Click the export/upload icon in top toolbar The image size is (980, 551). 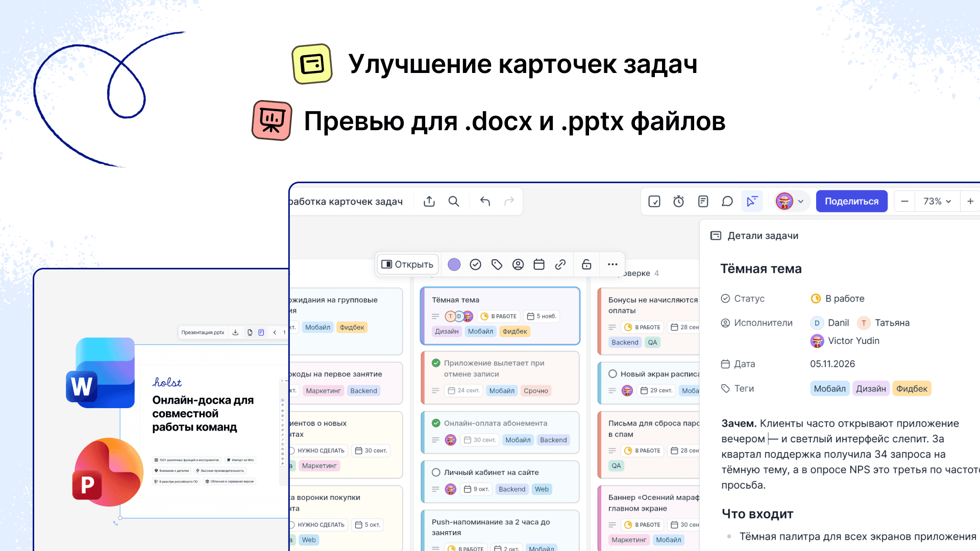coord(429,202)
